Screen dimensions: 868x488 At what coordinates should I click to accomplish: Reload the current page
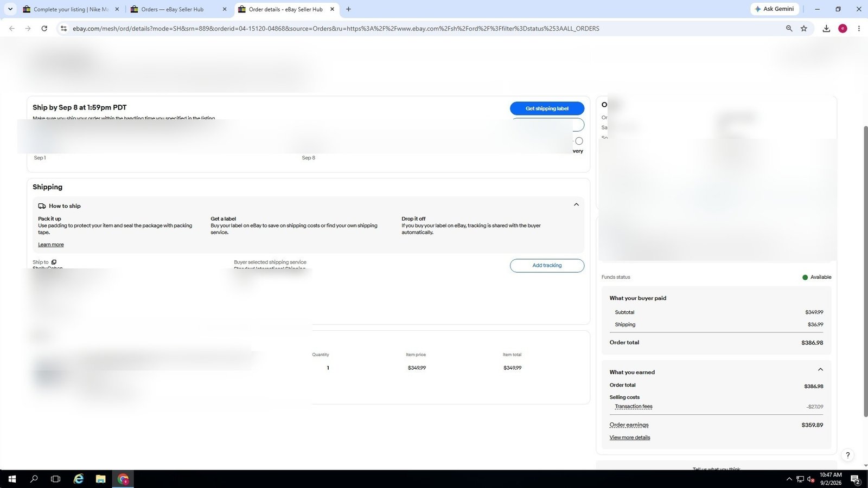[x=44, y=29]
